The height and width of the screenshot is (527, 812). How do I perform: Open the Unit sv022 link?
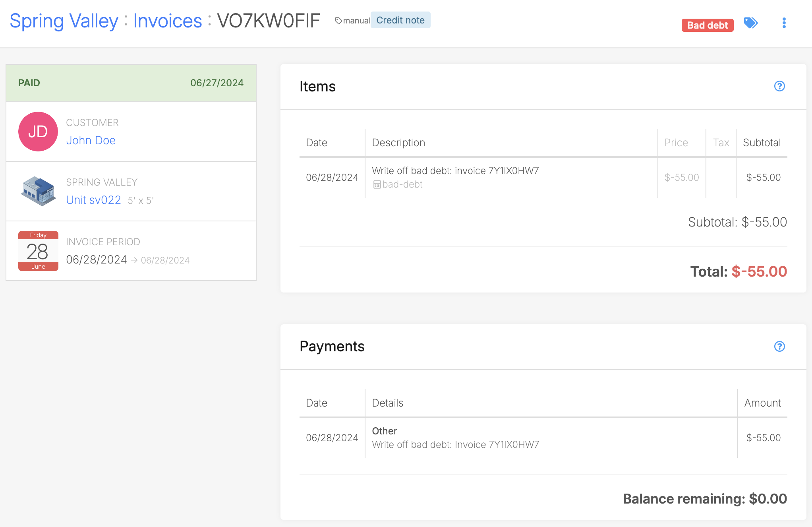tap(94, 200)
